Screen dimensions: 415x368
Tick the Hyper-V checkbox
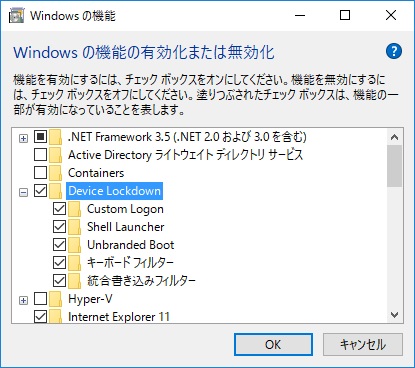tap(40, 299)
